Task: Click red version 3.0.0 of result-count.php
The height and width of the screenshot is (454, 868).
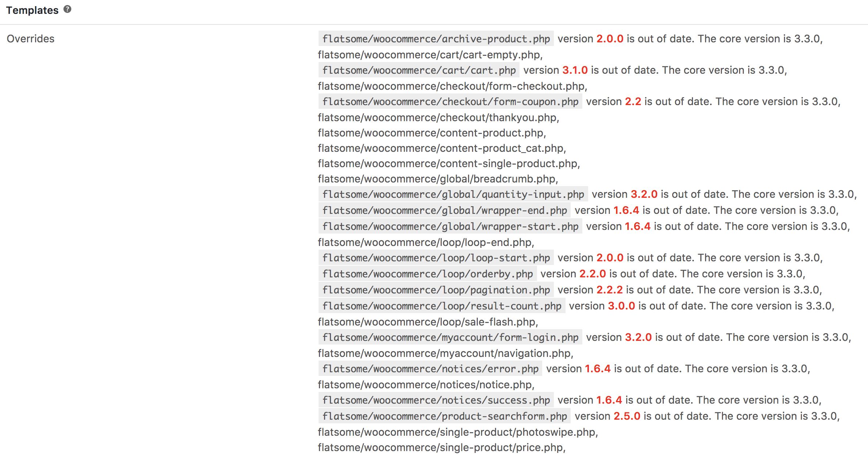Action: click(x=621, y=306)
